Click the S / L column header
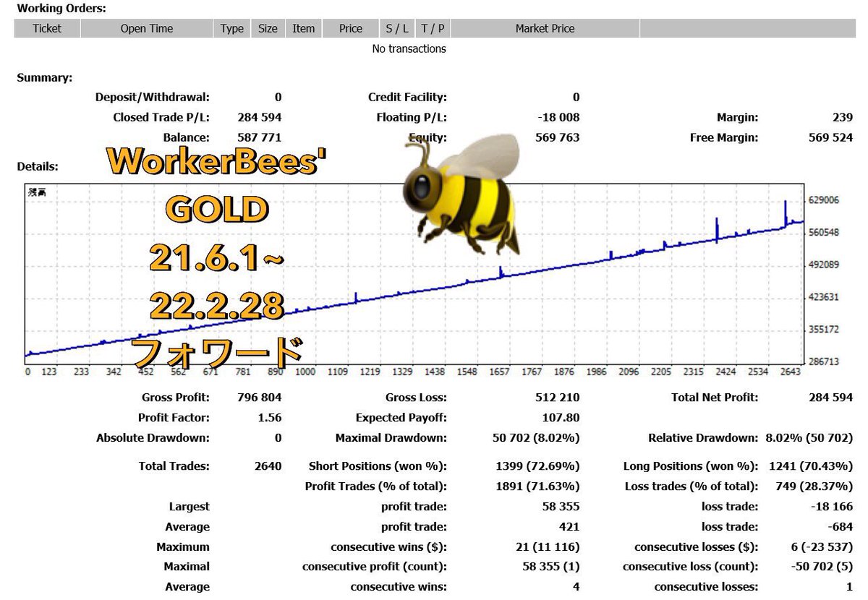This screenshot has height=600, width=868. (397, 28)
